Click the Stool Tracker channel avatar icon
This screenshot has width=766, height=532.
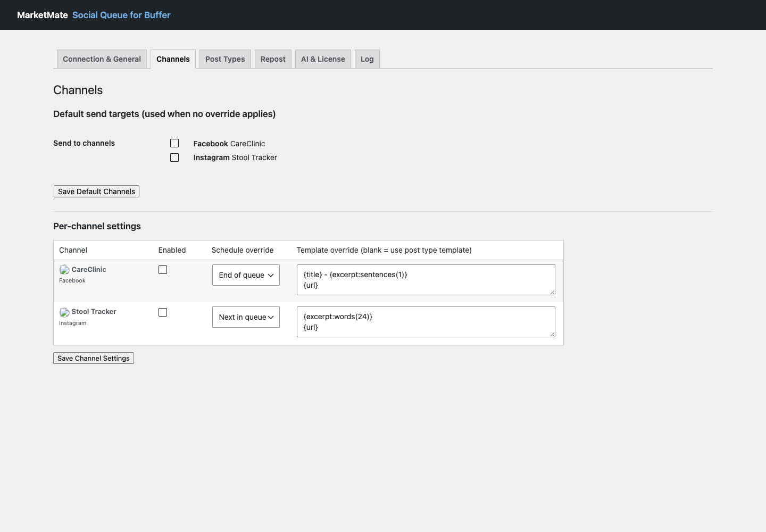(x=64, y=312)
